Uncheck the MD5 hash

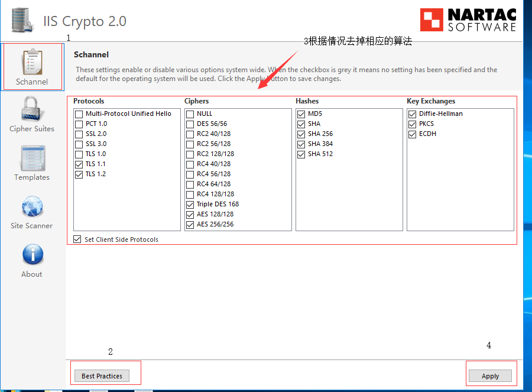pyautogui.click(x=301, y=114)
